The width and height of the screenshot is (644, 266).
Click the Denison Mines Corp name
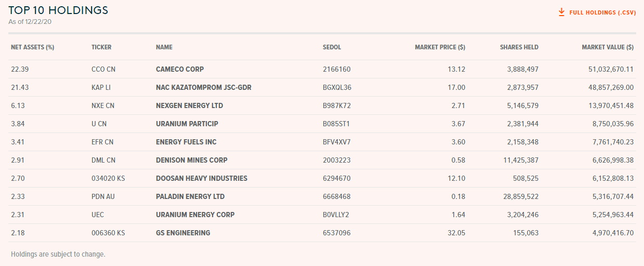tap(191, 160)
